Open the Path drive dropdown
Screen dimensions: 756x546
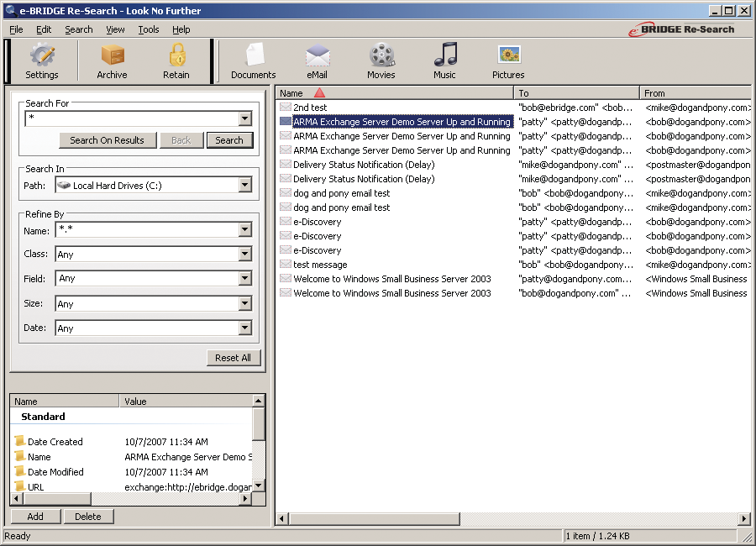[244, 185]
